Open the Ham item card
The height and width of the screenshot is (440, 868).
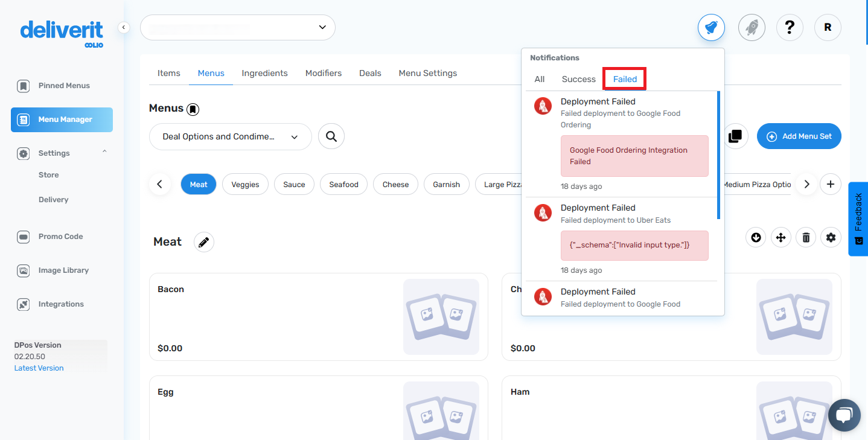(x=671, y=408)
